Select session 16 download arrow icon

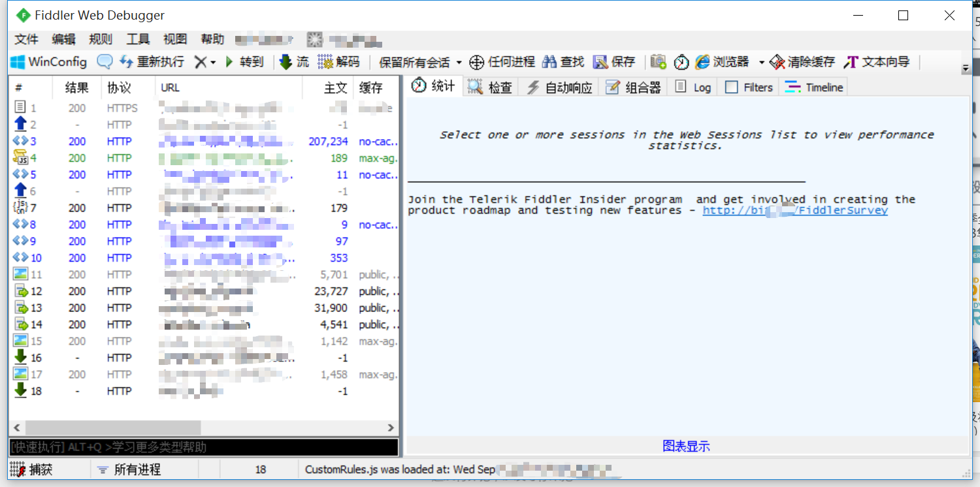point(20,356)
